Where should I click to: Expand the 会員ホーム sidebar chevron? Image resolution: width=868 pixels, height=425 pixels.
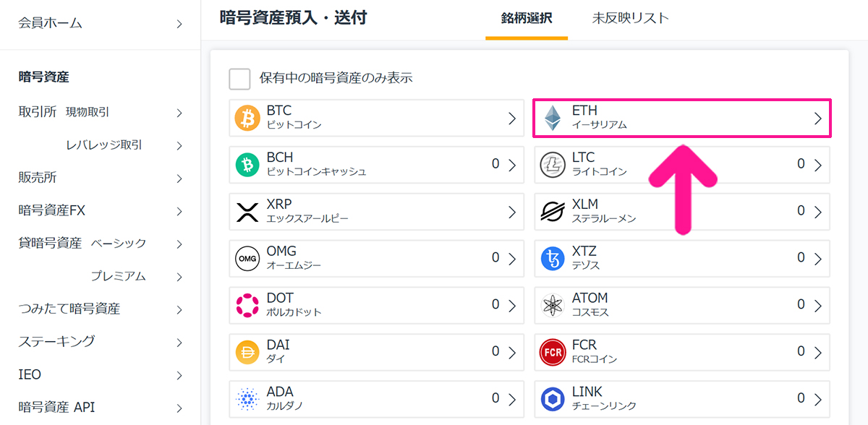[179, 25]
